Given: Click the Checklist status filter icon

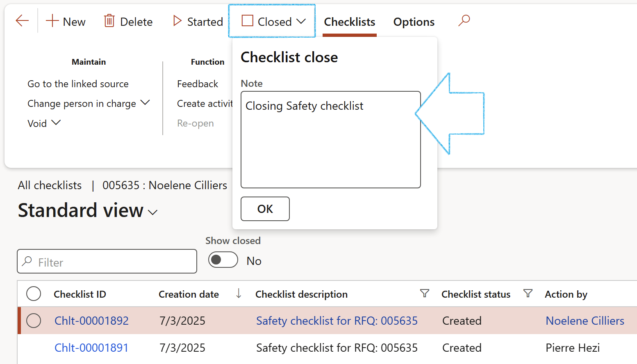Looking at the screenshot, I should (x=528, y=294).
